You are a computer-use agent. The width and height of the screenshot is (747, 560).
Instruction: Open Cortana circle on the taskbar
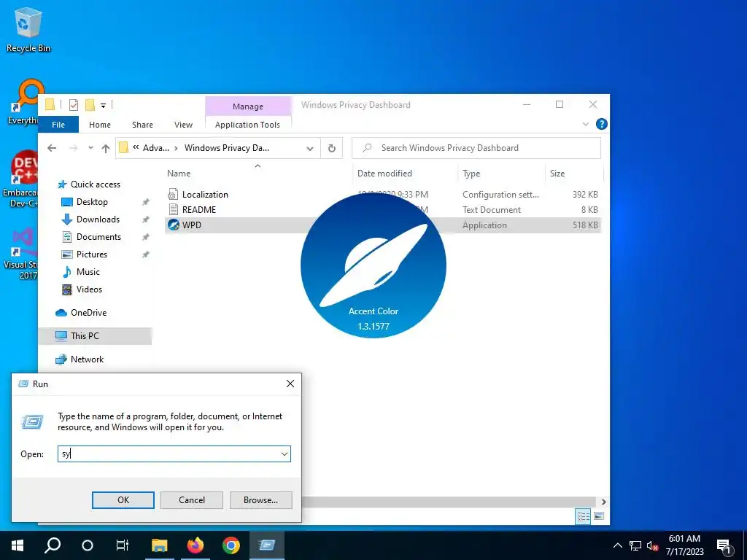pos(88,545)
